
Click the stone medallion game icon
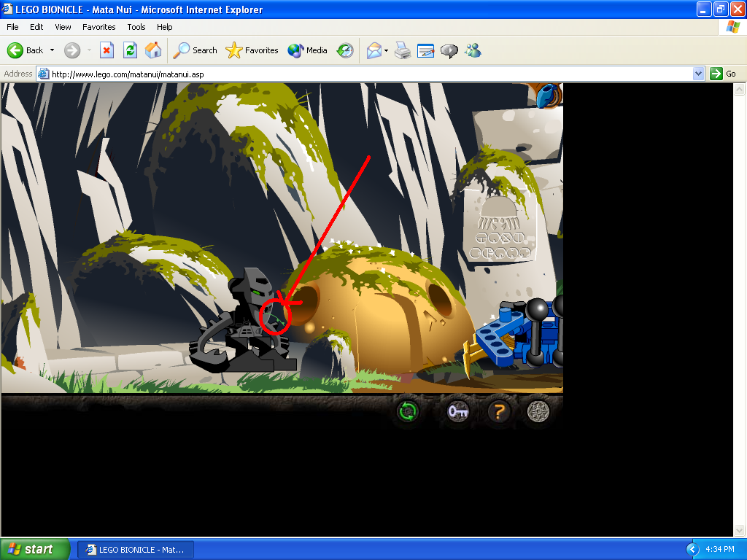pos(538,411)
